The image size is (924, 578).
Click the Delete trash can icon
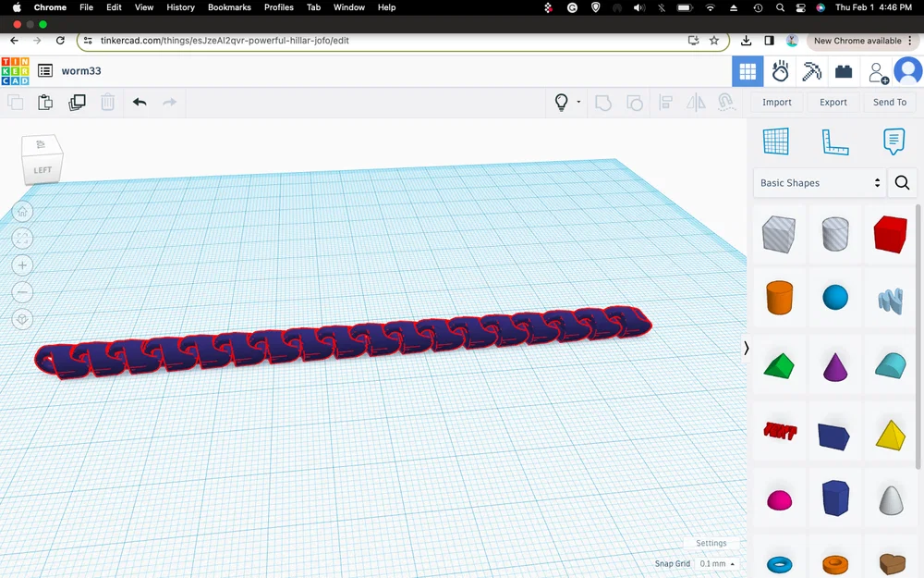pos(108,103)
